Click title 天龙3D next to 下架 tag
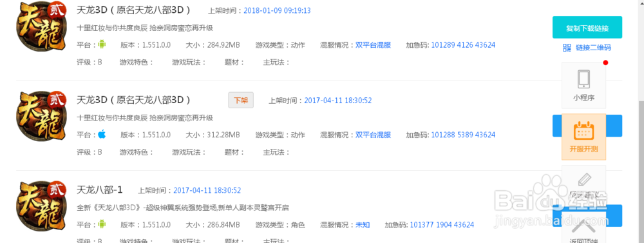644x243 pixels. coord(133,100)
